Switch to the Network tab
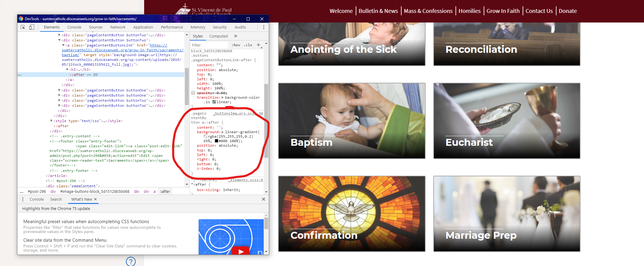Image resolution: width=644 pixels, height=266 pixels. (118, 27)
